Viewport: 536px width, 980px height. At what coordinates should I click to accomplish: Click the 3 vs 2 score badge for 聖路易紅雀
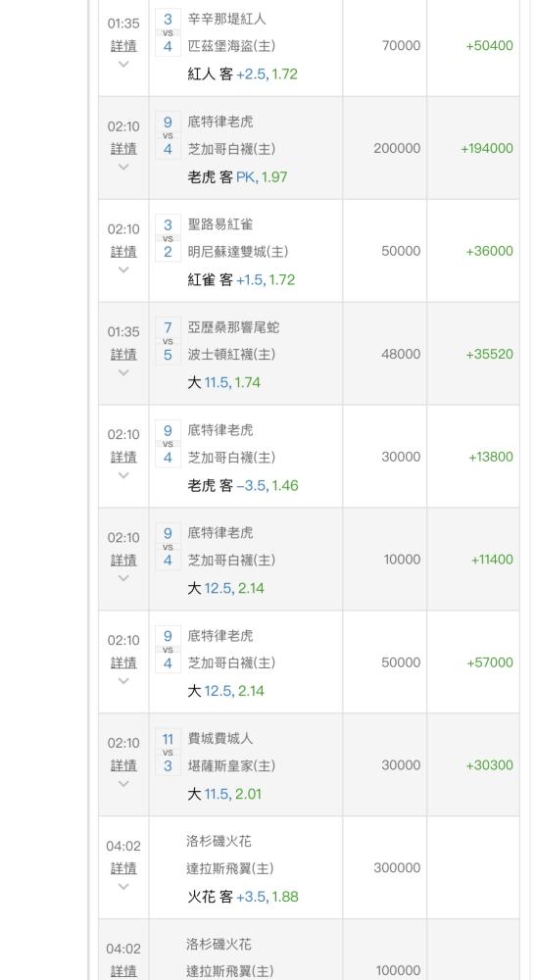[168, 238]
